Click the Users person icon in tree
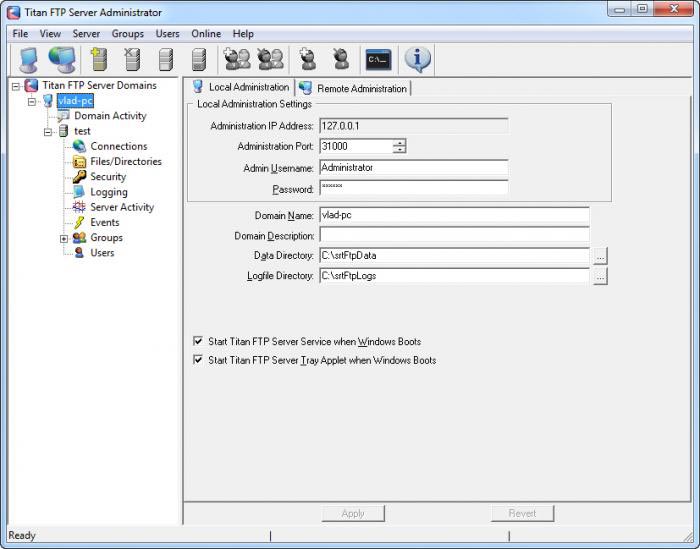Screen dimensions: 700x549 click(79, 253)
